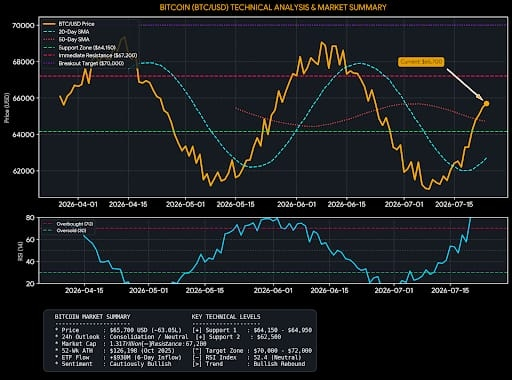Click the 'ETF Flow : +$930M' summary row

119,357
